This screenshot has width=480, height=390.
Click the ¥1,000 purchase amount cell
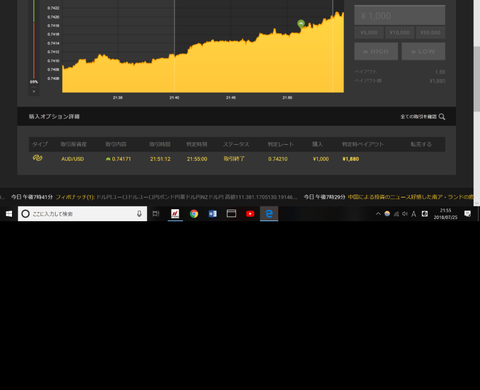click(x=321, y=159)
